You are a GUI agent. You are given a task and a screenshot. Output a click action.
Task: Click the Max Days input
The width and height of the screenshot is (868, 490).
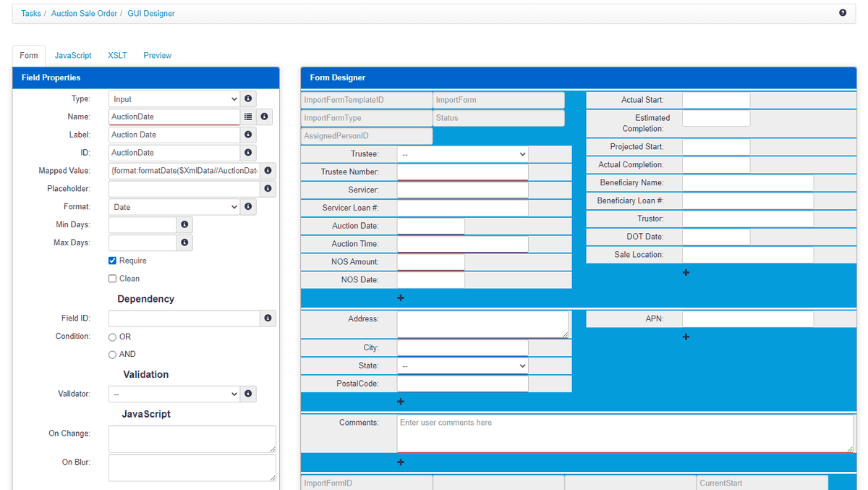click(x=142, y=242)
